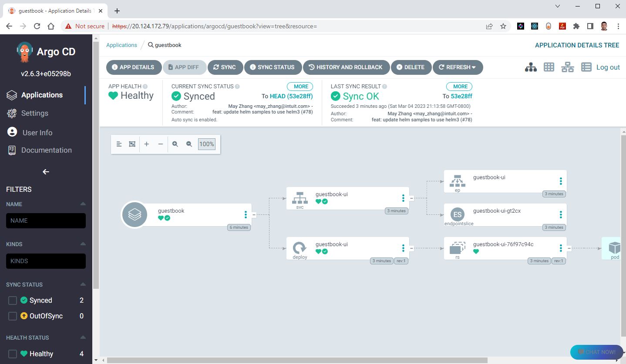The height and width of the screenshot is (364, 626).
Task: Collapse children of guestbook-ui svc node
Action: pyautogui.click(x=411, y=198)
